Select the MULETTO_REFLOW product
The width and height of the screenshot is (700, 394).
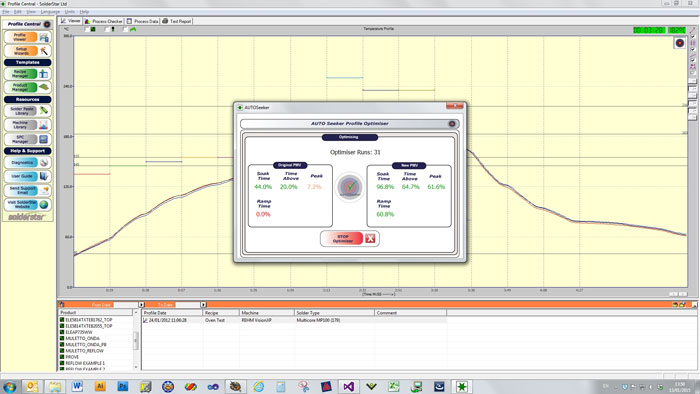tap(84, 351)
